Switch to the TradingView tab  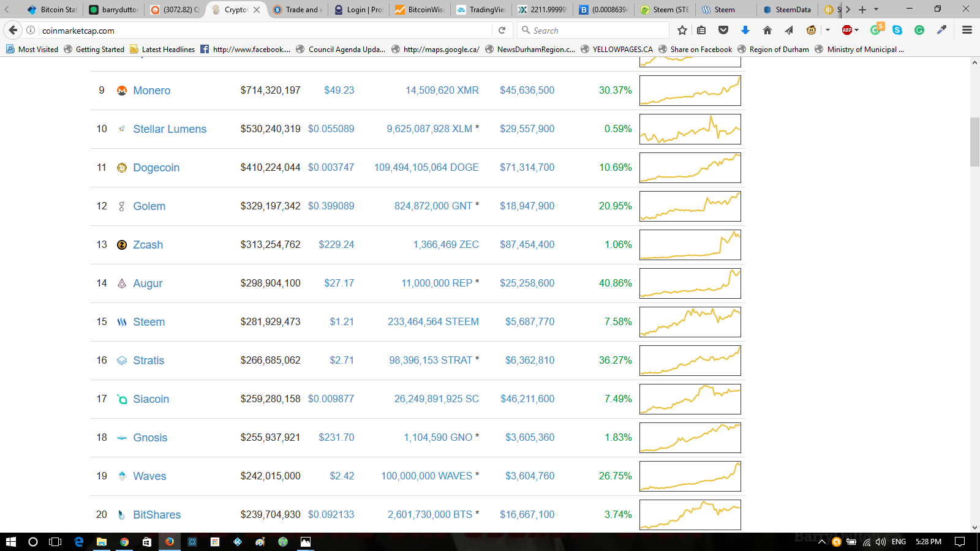click(x=481, y=9)
